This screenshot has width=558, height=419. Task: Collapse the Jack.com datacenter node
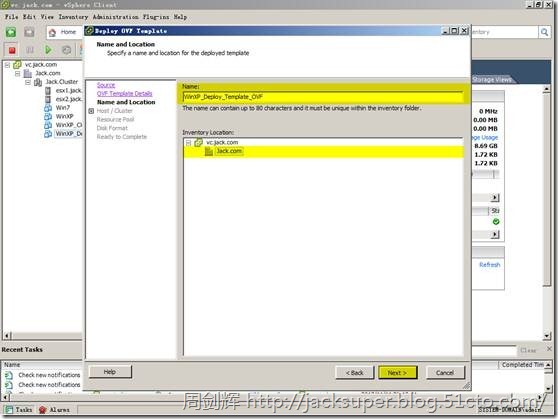click(17, 73)
